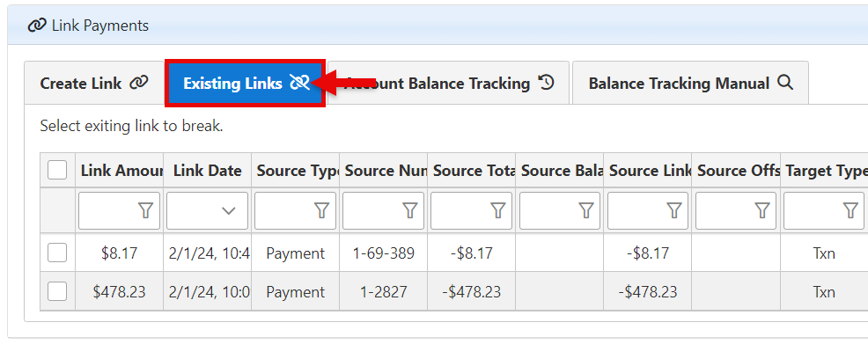868x359 pixels.
Task: Select the Existing Links tab
Action: [246, 84]
